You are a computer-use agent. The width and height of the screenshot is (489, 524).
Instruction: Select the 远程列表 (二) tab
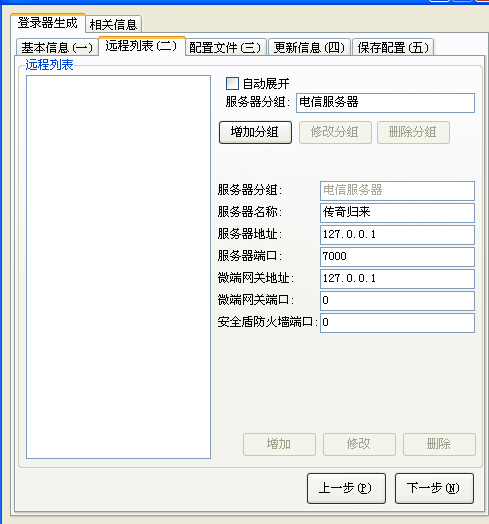[x=141, y=46]
